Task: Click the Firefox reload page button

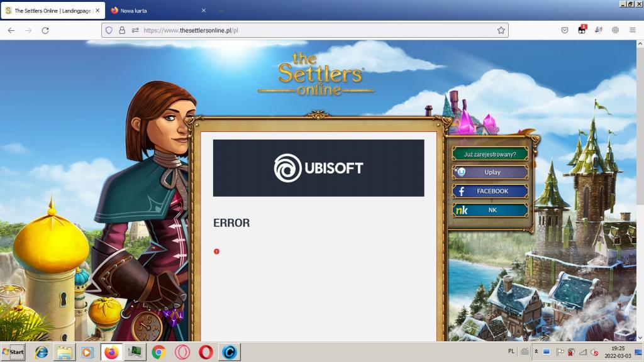Action: click(x=45, y=30)
